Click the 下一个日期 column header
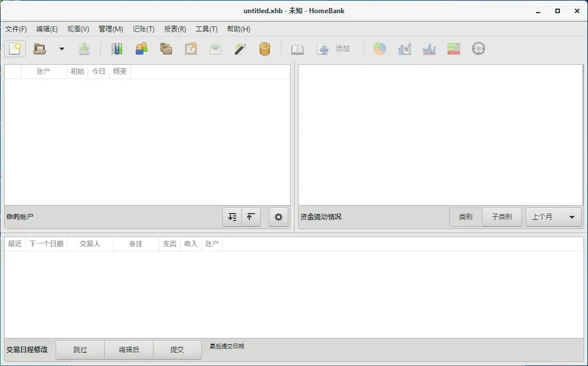This screenshot has width=588, height=366. pyautogui.click(x=46, y=244)
